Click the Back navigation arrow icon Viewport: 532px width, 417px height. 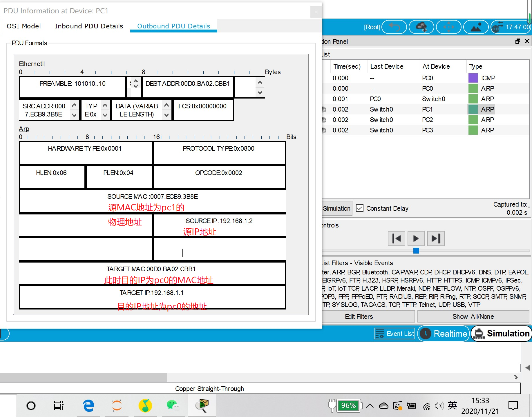coord(394,27)
